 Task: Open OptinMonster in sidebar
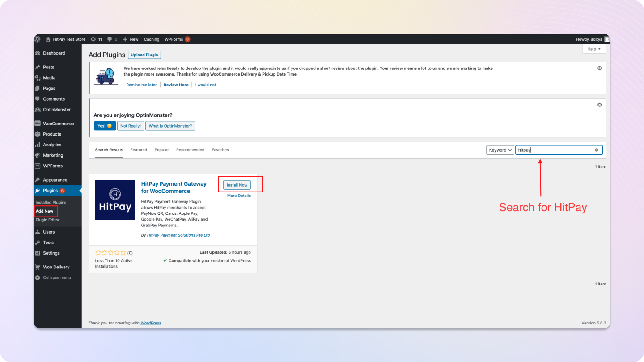pos(58,110)
